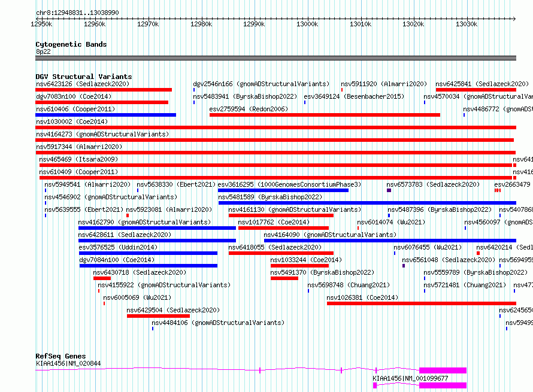Click nsv6429504 (Sedlazeck2020) label
The width and height of the screenshot is (533, 392).
coord(173,310)
